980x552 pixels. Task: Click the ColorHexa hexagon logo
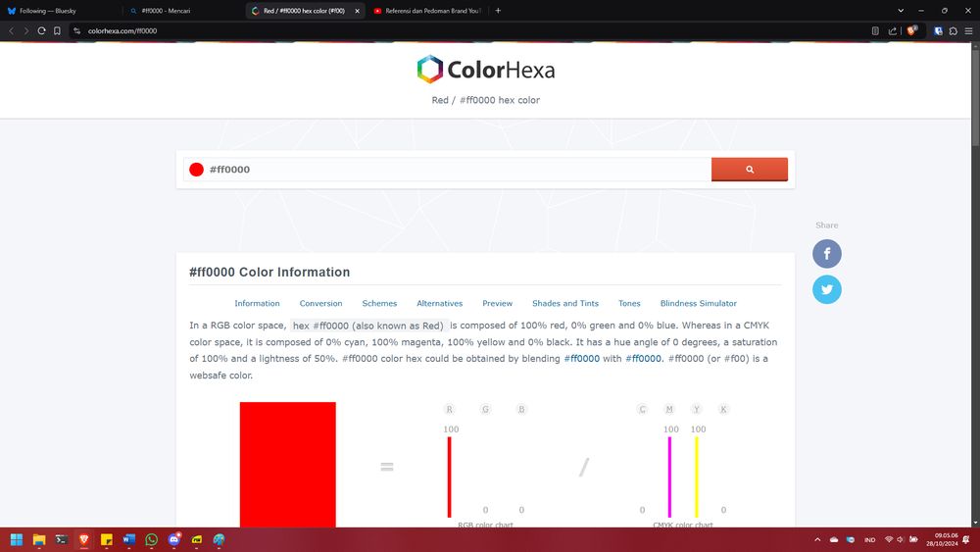[x=430, y=70]
